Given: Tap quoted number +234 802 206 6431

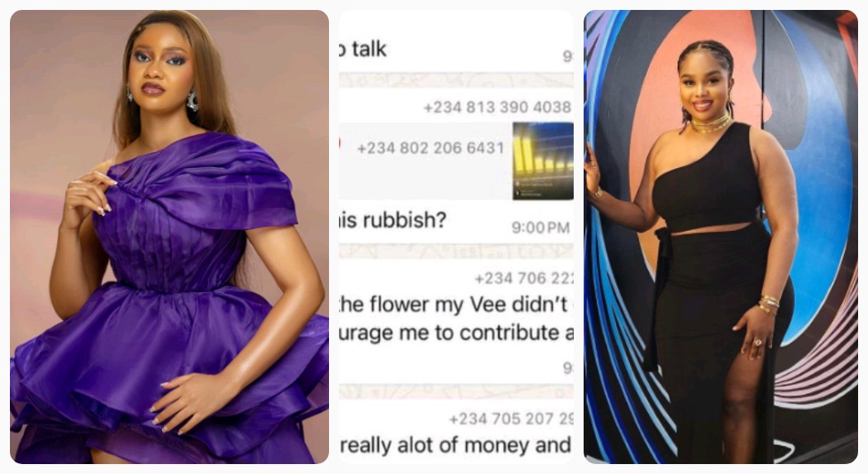Looking at the screenshot, I should pyautogui.click(x=431, y=148).
